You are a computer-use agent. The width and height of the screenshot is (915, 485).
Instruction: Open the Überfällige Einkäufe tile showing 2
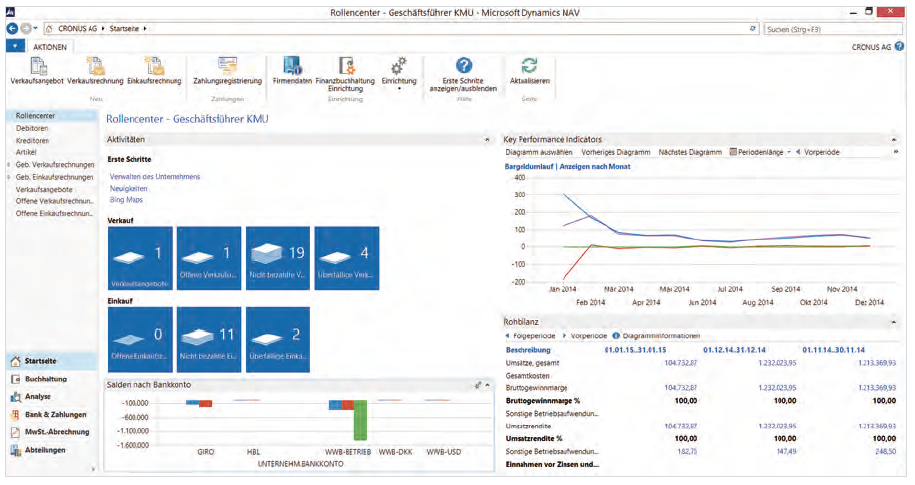pos(278,340)
